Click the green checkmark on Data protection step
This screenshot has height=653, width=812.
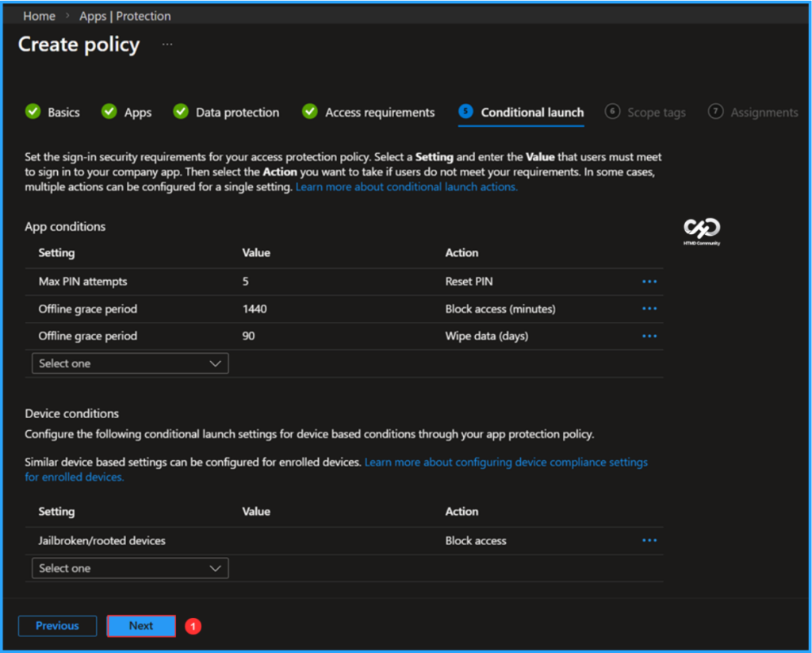pyautogui.click(x=181, y=112)
